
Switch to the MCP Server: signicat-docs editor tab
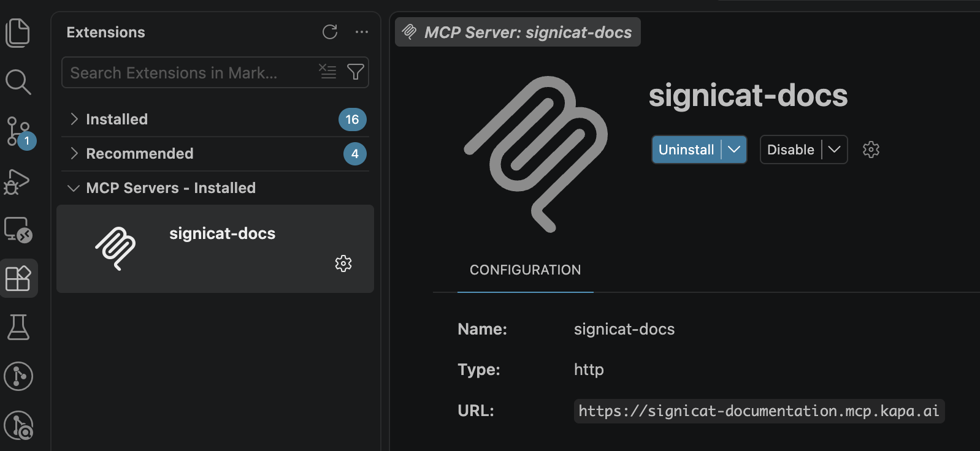click(518, 32)
